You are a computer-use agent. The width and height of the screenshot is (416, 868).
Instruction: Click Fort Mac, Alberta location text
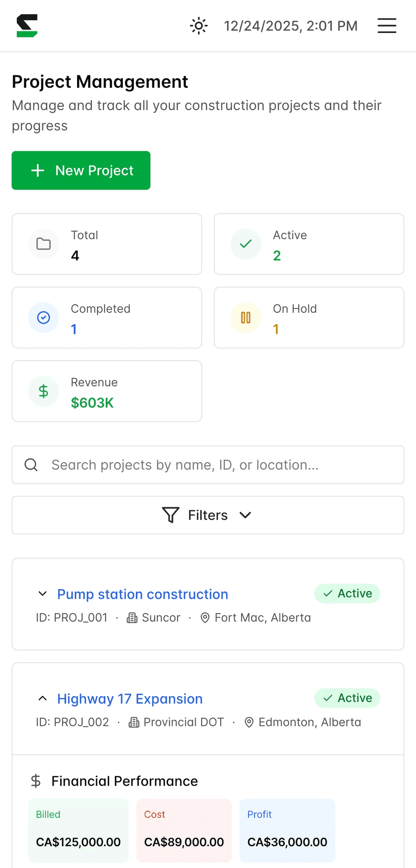click(263, 617)
